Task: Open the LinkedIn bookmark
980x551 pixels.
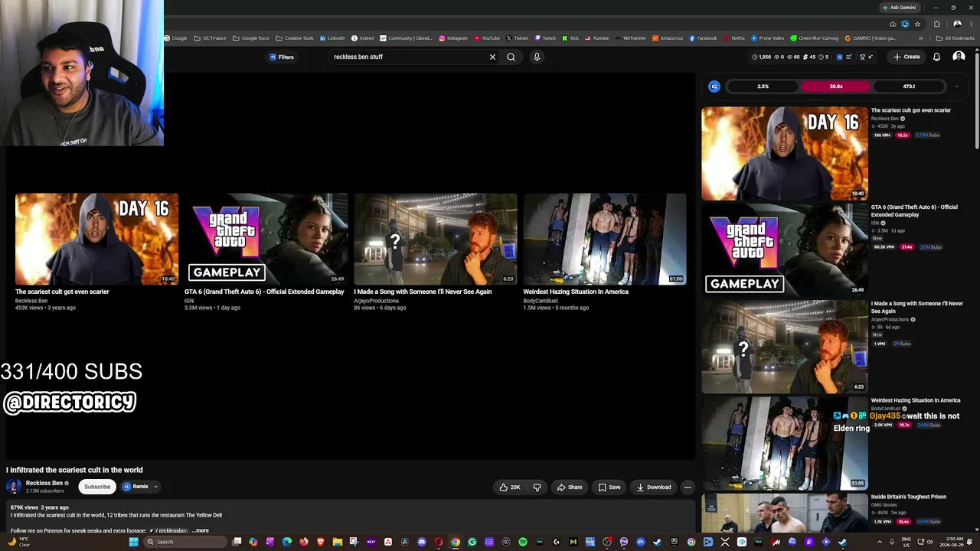Action: click(x=332, y=38)
